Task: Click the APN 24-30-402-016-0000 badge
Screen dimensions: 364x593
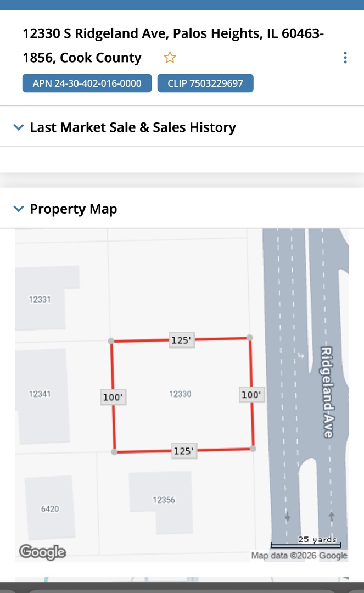Action: click(87, 83)
